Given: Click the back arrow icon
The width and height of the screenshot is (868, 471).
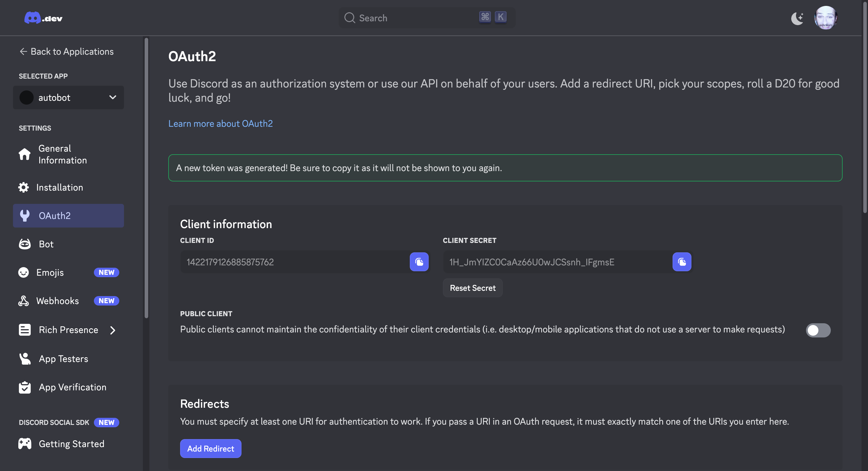Looking at the screenshot, I should point(23,51).
